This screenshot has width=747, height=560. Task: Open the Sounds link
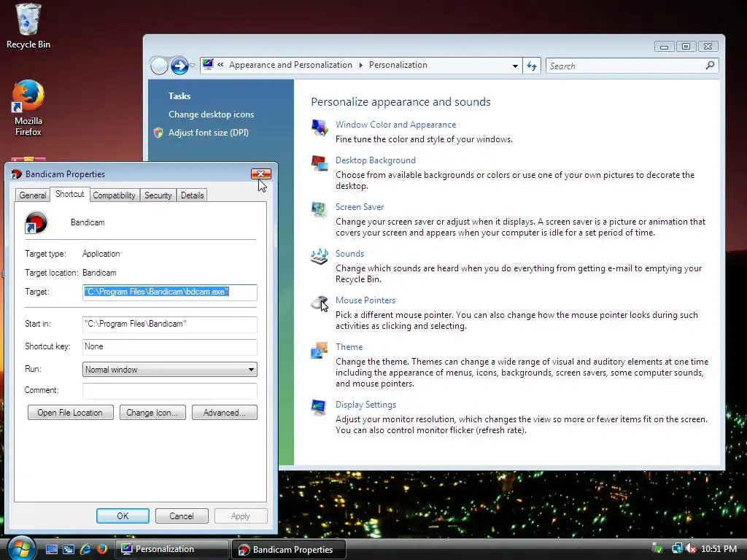coord(349,254)
